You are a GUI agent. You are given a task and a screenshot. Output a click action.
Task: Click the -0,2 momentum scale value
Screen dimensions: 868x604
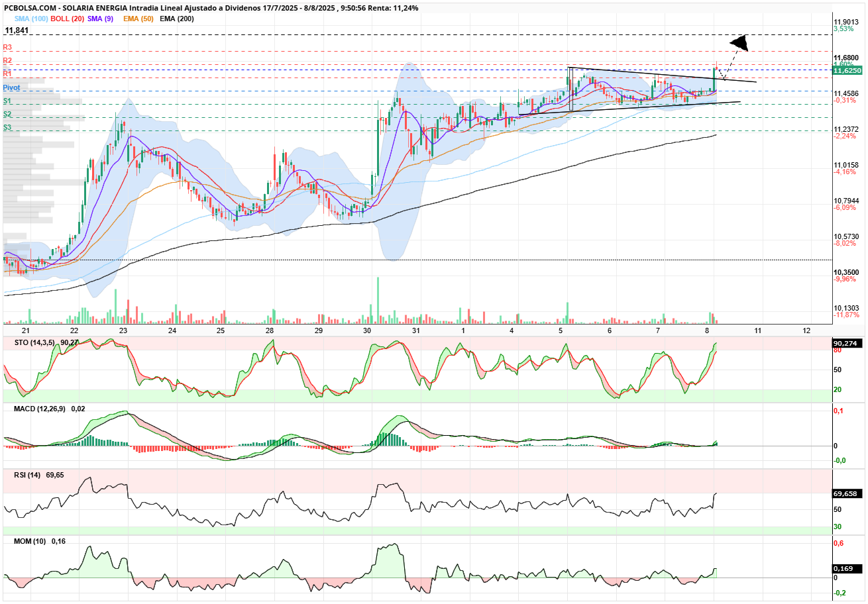pos(839,593)
